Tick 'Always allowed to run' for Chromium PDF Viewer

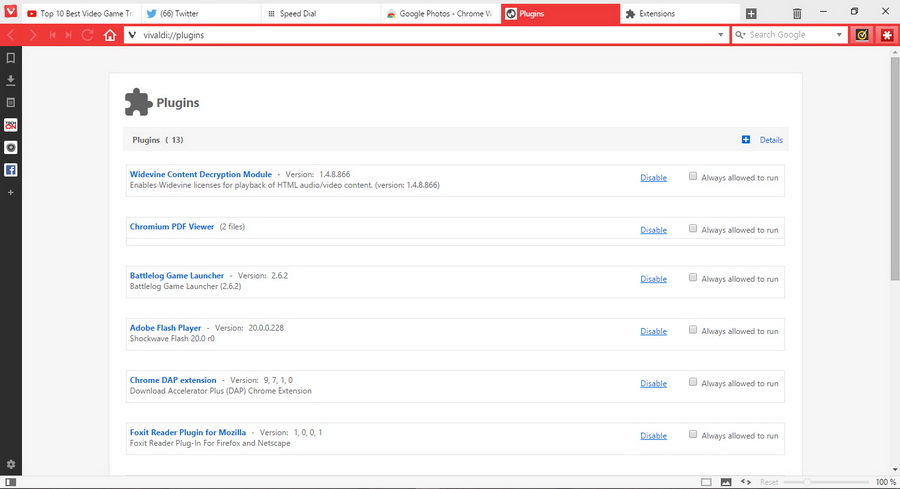coord(693,228)
